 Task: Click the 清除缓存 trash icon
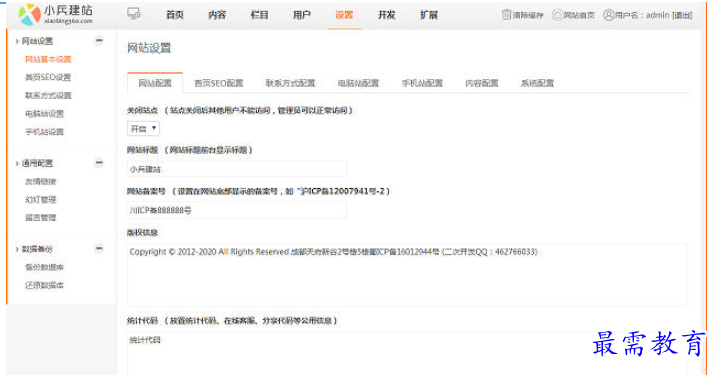click(506, 15)
